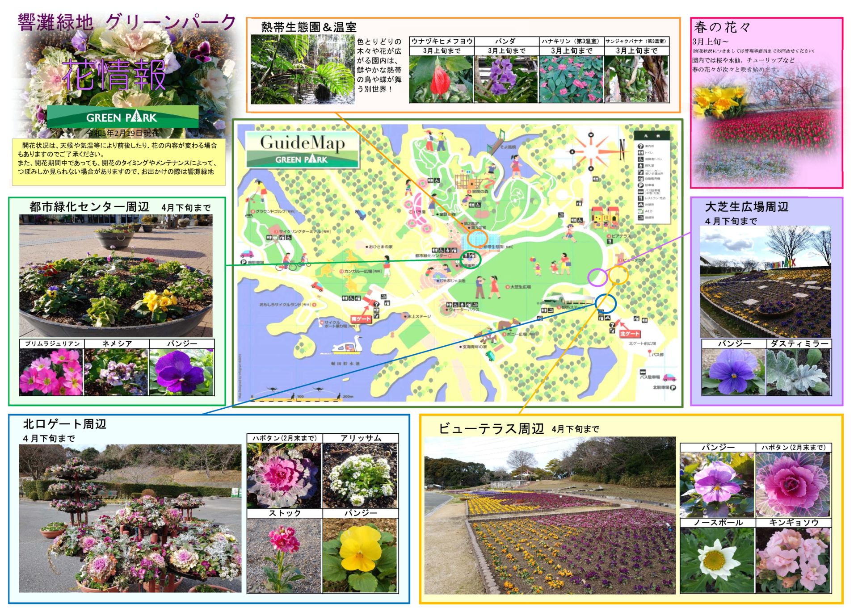Screen dimensions: 858x616
Task: Click the swan boat icon on the pond
Action: click(x=348, y=346)
